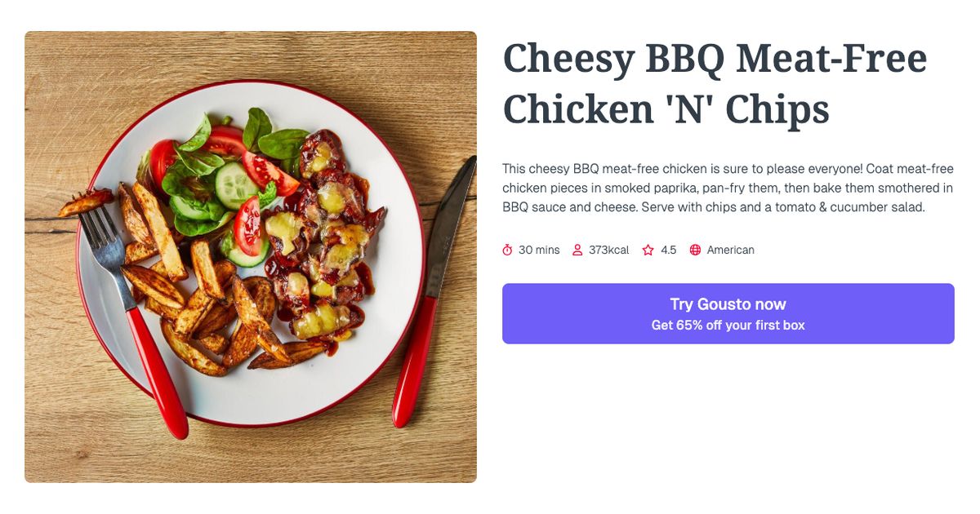Click the outlined star next to 4.5
The image size is (980, 514).
pyautogui.click(x=648, y=250)
